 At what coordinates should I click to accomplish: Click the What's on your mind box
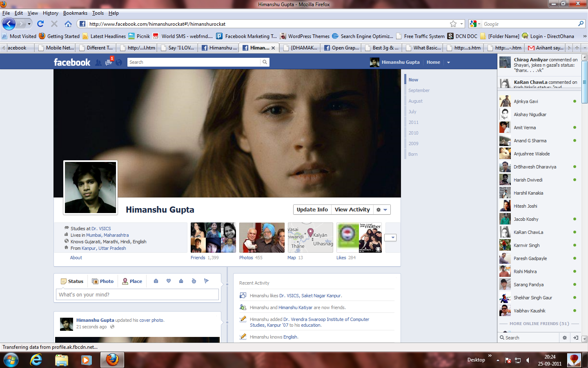[137, 294]
